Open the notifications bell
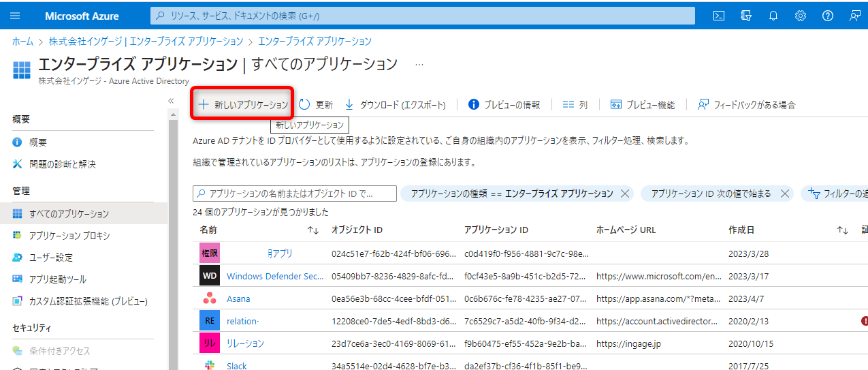Image resolution: width=868 pixels, height=370 pixels. click(x=773, y=16)
